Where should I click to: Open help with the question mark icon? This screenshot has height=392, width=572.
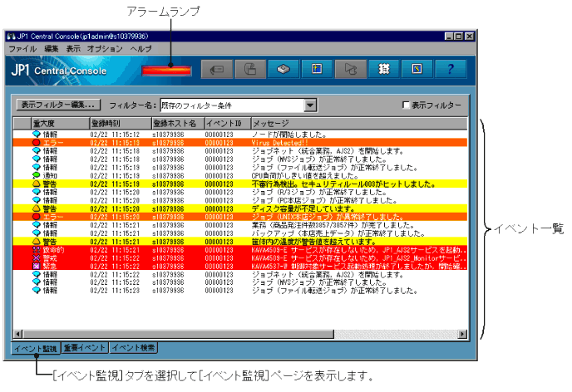click(450, 70)
